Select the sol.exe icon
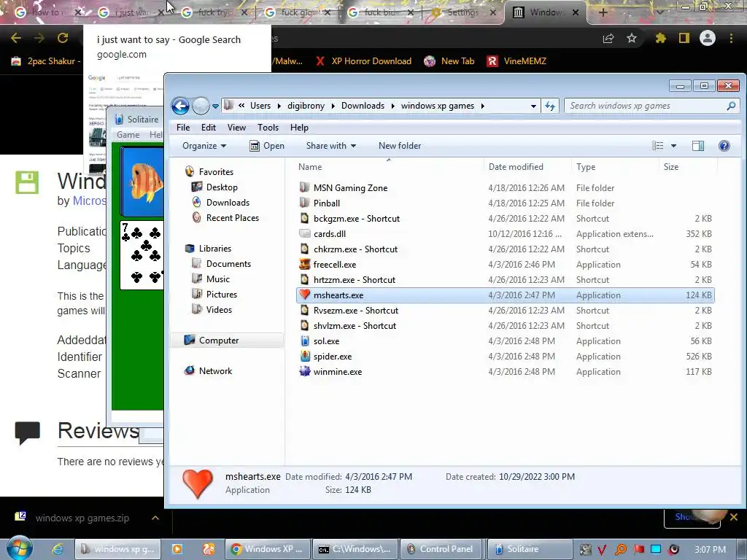The width and height of the screenshot is (747, 560). click(x=304, y=341)
